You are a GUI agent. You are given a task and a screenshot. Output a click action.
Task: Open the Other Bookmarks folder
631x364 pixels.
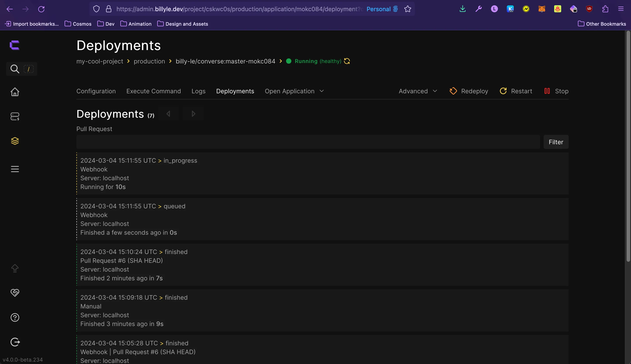point(602,24)
